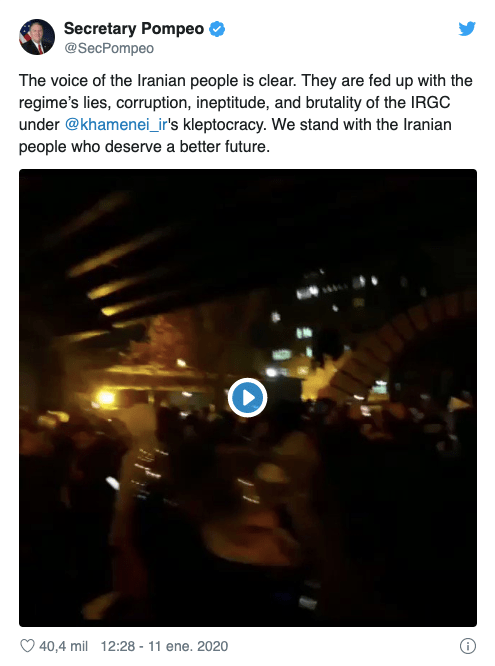This screenshot has height=666, width=495.
Task: Click the blue verified badge
Action: pos(217,29)
